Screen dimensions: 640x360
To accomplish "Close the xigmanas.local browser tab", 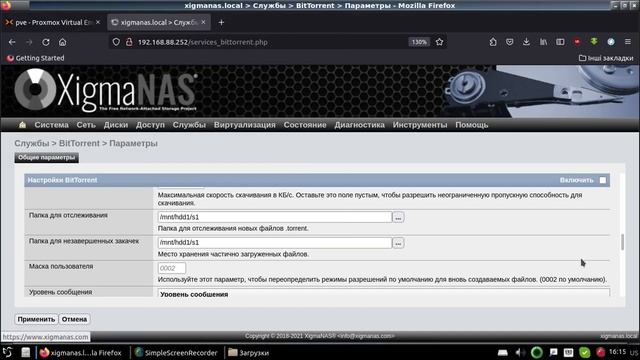I will click(x=203, y=22).
